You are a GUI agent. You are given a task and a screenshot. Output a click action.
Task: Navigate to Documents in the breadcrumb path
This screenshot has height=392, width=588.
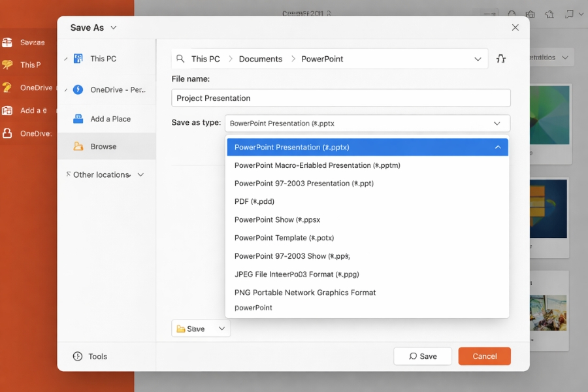point(260,59)
